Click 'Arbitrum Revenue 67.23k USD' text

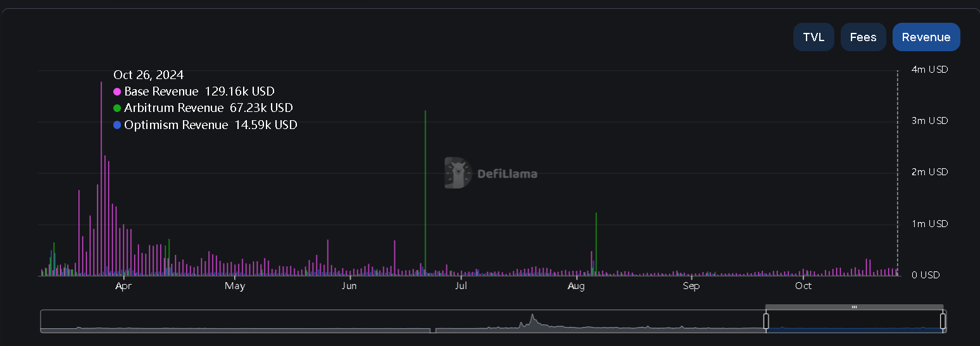pos(208,108)
